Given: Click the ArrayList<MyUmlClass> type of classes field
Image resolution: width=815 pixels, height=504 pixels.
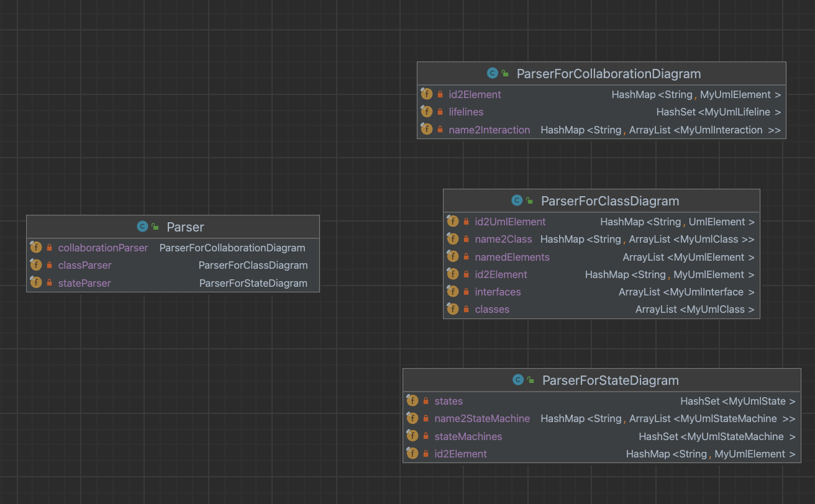Looking at the screenshot, I should coord(695,309).
